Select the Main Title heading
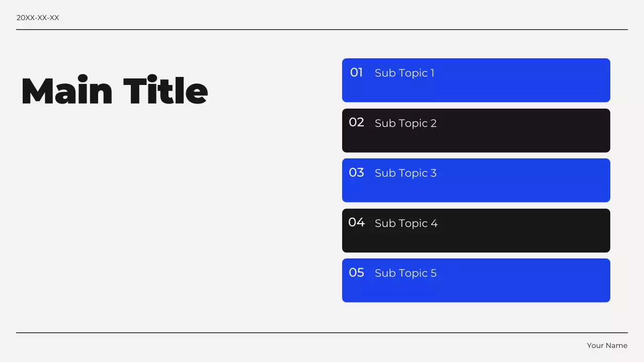 pos(114,91)
